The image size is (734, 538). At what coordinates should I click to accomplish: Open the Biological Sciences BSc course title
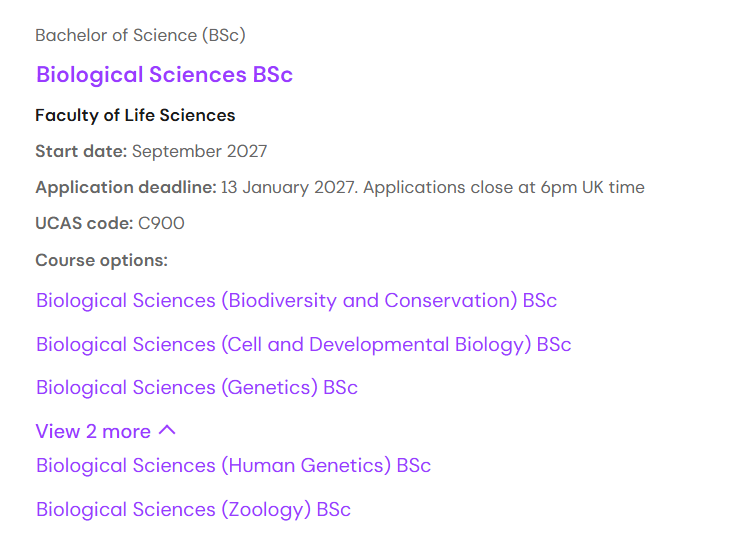164,75
